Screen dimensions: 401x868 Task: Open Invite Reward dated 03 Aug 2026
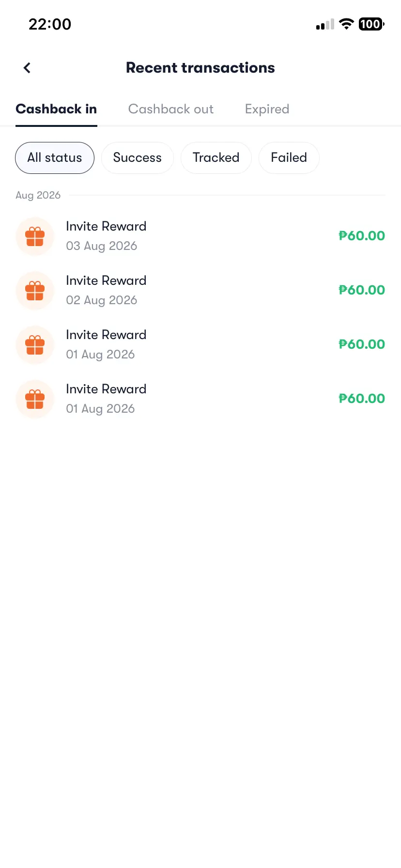point(200,236)
